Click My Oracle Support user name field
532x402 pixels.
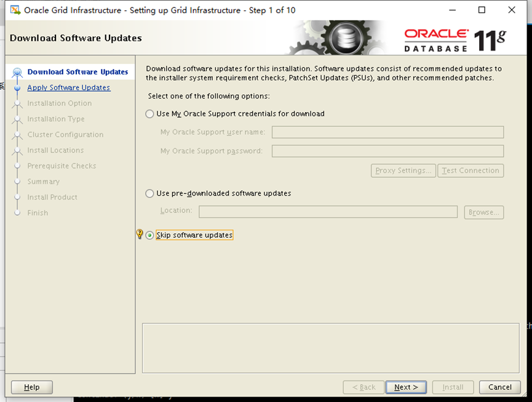click(388, 132)
